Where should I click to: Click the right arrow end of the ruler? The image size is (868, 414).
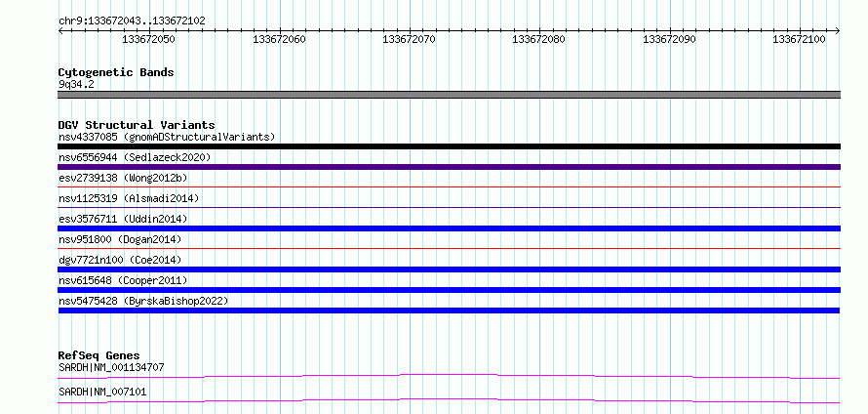pos(838,31)
